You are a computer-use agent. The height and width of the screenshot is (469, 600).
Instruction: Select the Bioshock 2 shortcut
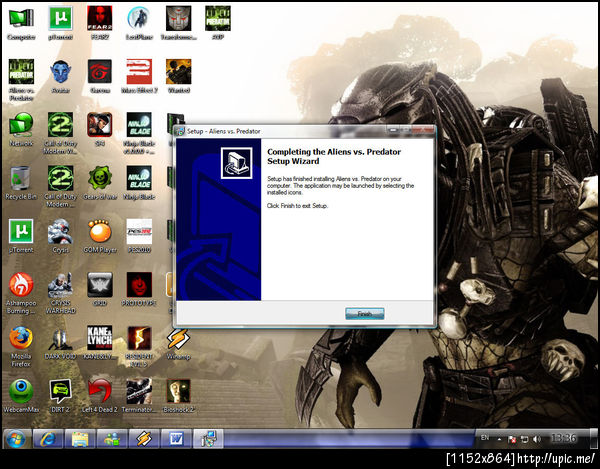tap(178, 396)
